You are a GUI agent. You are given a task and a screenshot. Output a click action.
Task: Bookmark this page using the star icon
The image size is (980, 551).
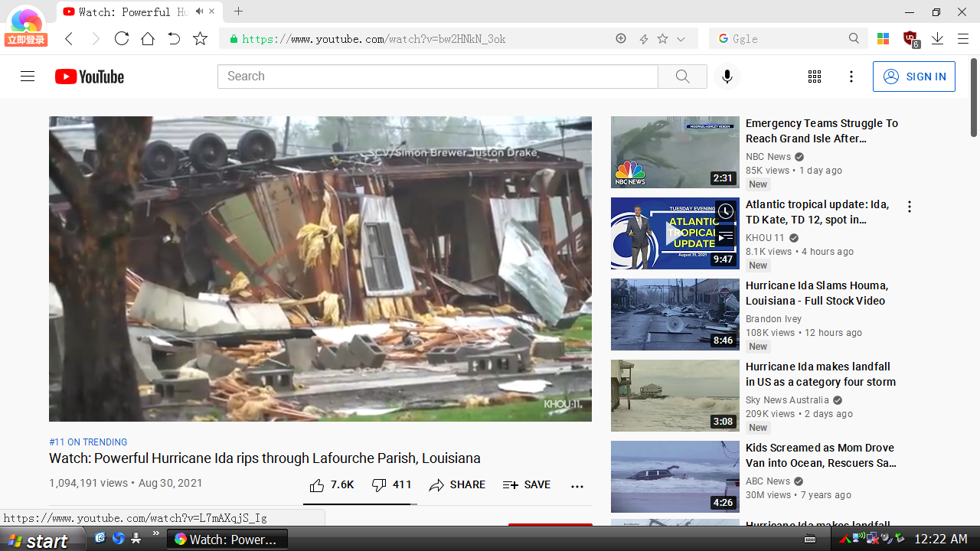[x=201, y=38]
